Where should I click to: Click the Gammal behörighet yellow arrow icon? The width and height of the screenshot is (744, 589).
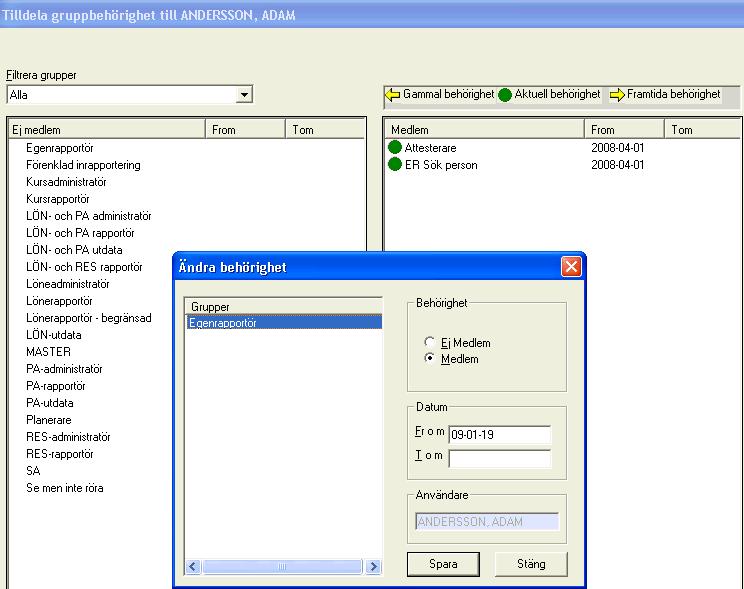point(392,95)
